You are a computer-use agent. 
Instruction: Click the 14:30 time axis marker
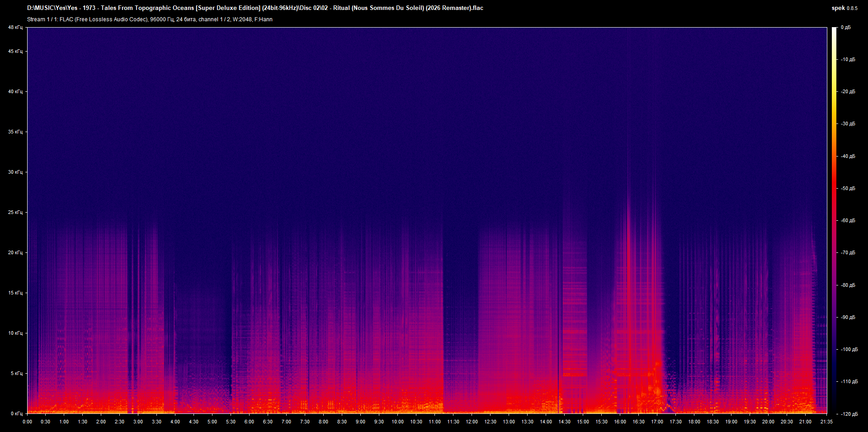pyautogui.click(x=564, y=422)
